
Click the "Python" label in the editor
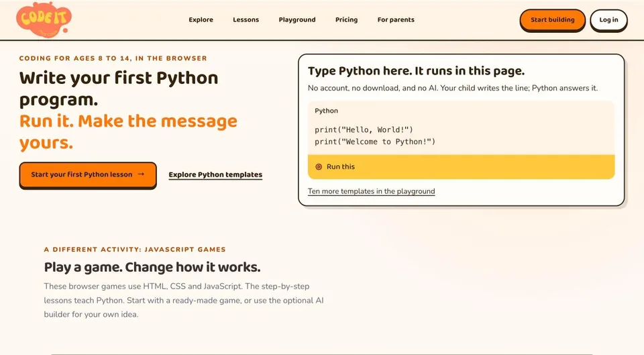pos(326,111)
